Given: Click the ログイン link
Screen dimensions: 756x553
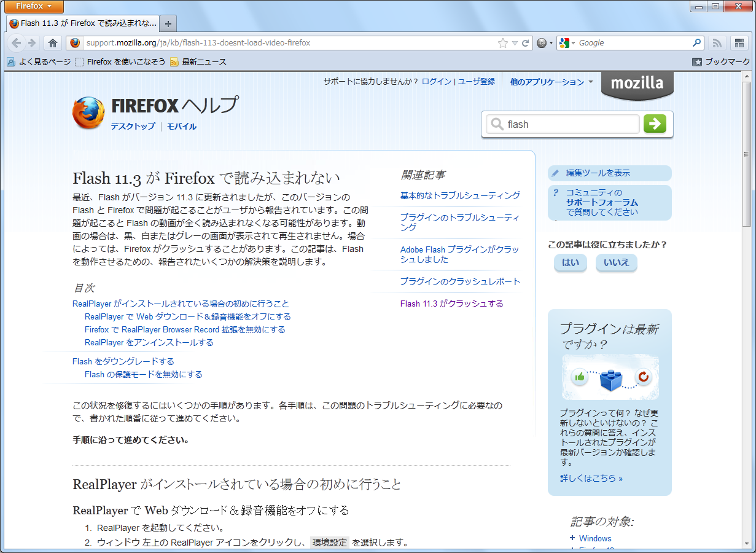Looking at the screenshot, I should pyautogui.click(x=436, y=81).
